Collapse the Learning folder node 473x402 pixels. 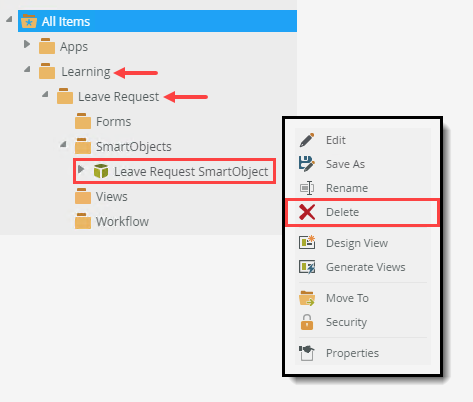click(x=27, y=69)
